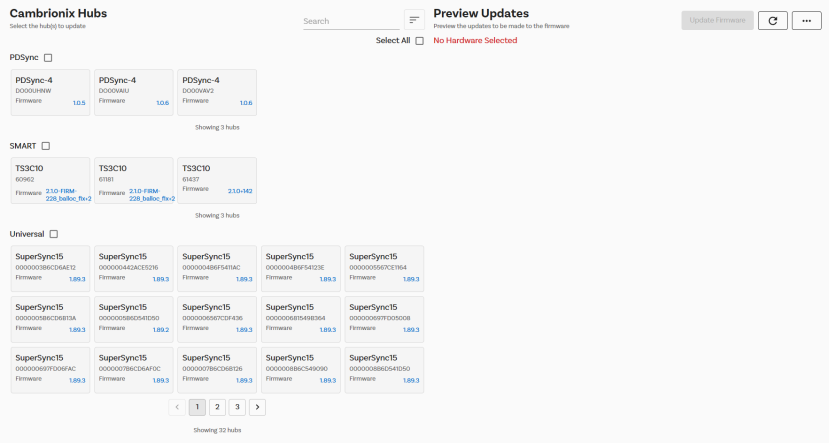The height and width of the screenshot is (443, 829).
Task: Click the refresh hubs icon button
Action: click(772, 21)
